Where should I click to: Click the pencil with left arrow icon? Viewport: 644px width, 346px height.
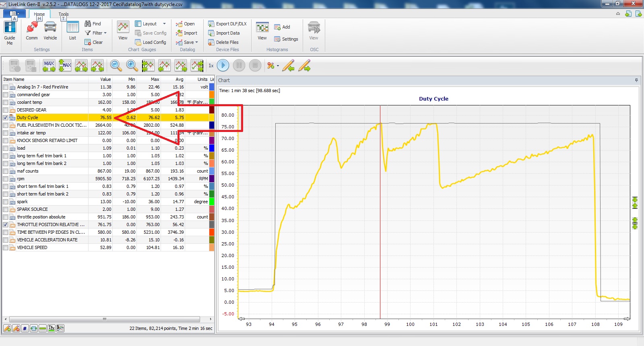288,66
